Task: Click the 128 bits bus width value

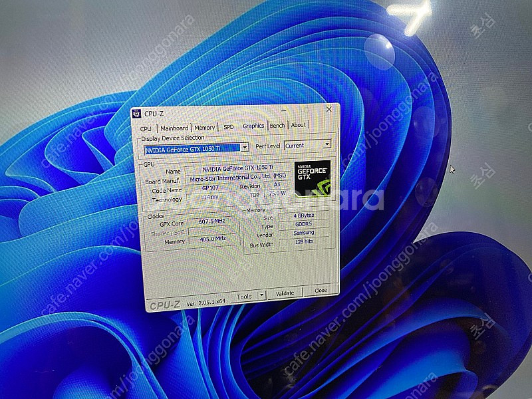Action: (304, 241)
